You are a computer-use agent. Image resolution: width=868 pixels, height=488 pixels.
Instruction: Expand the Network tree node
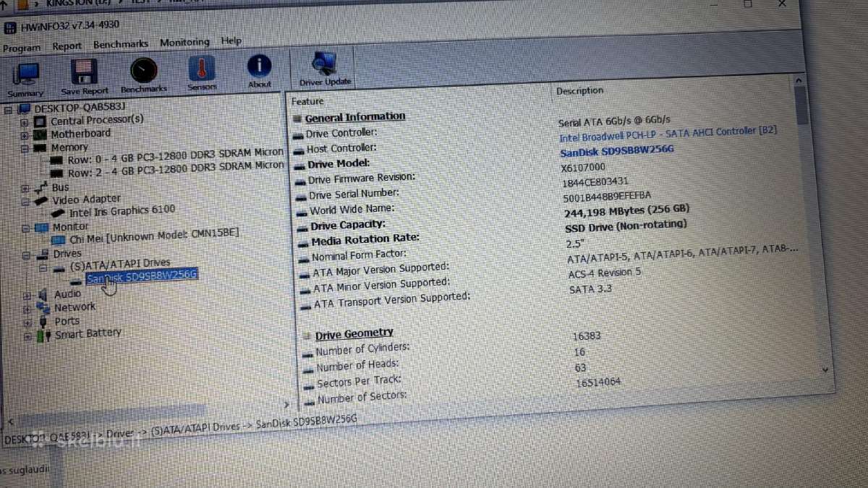pyautogui.click(x=27, y=309)
